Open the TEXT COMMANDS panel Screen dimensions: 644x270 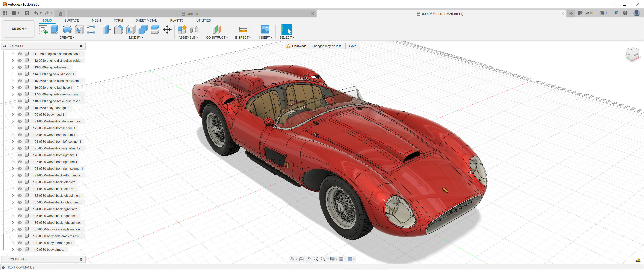[3, 268]
